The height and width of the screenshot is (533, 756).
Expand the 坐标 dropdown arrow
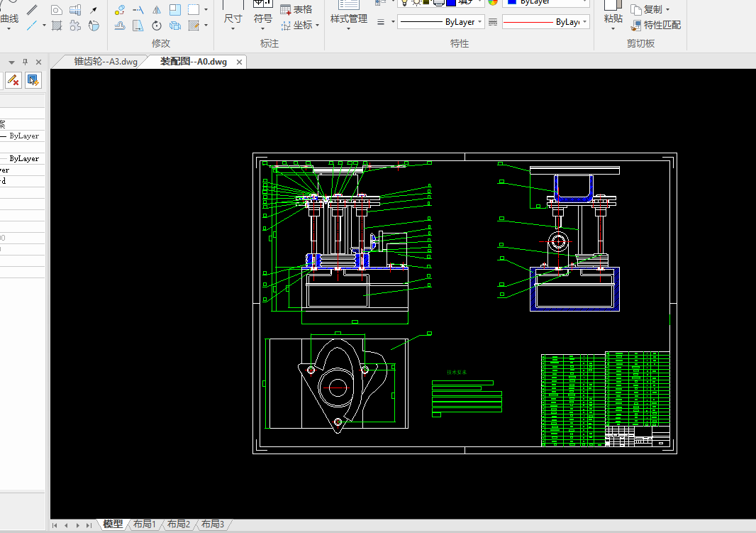317,25
